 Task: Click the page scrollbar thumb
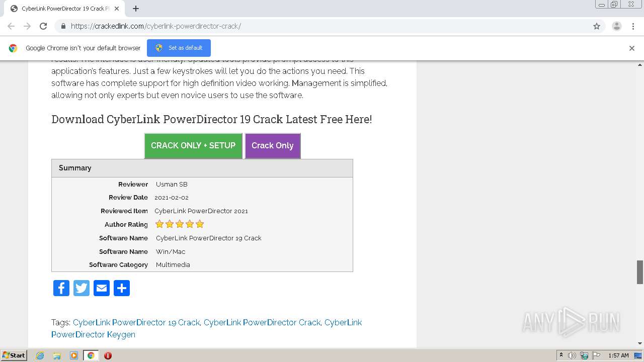640,272
